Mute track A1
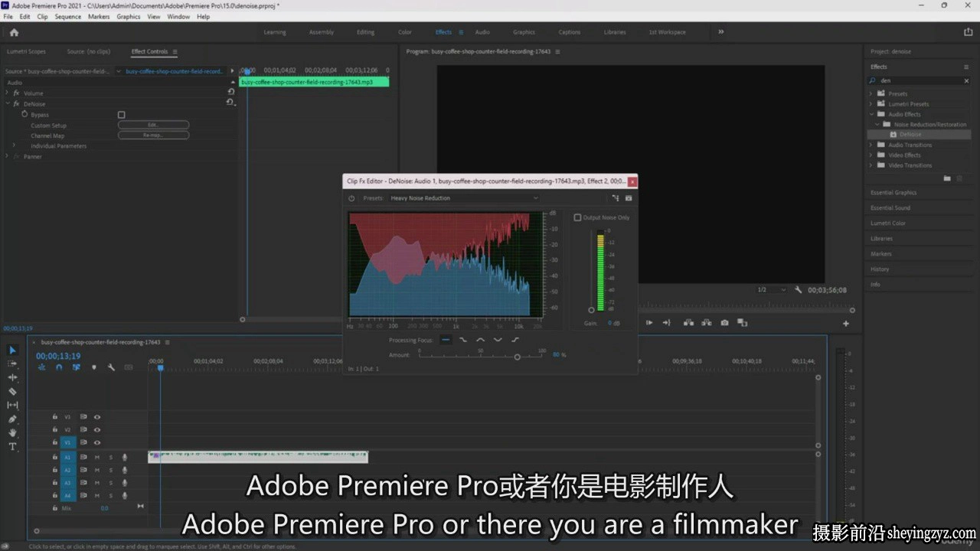Viewport: 980px width, 551px height. 96,457
